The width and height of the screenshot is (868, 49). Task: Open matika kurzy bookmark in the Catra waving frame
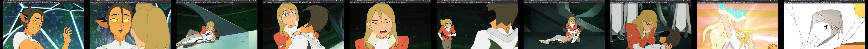point(57,3)
